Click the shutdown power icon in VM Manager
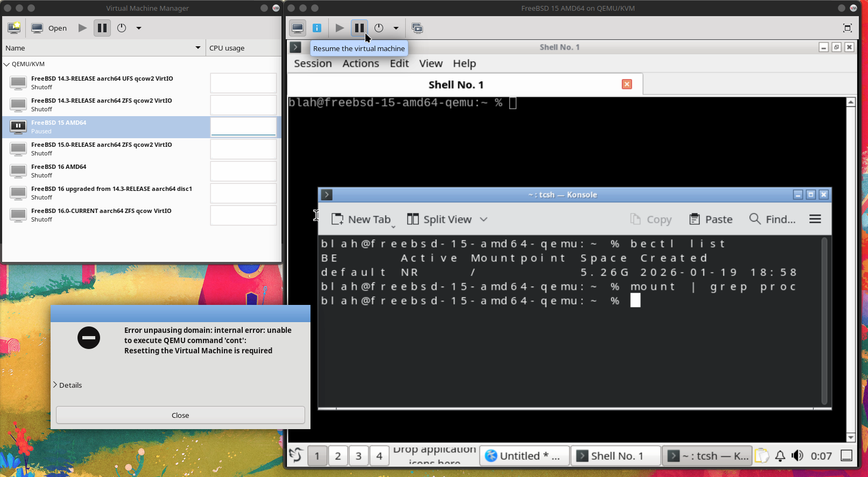868x477 pixels. pos(122,28)
